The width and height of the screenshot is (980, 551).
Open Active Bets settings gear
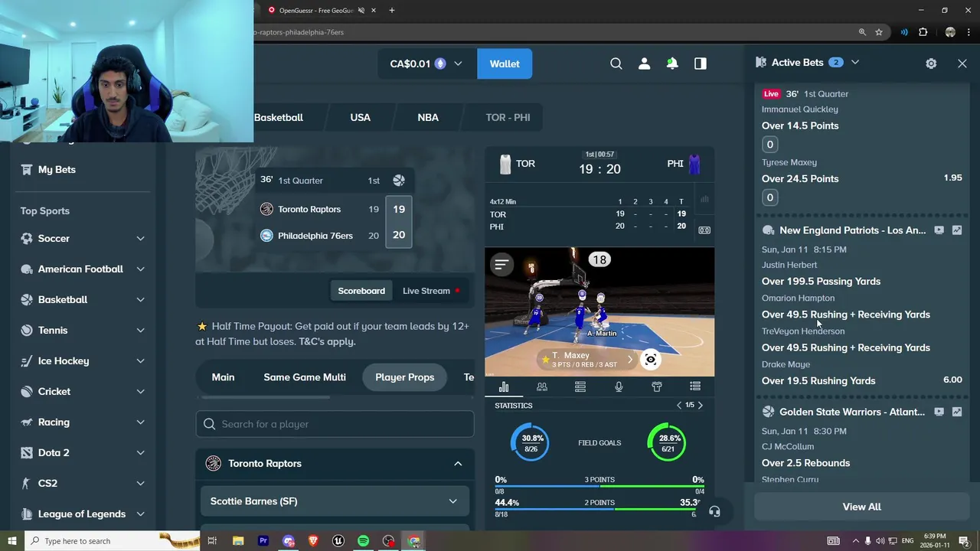coord(931,64)
